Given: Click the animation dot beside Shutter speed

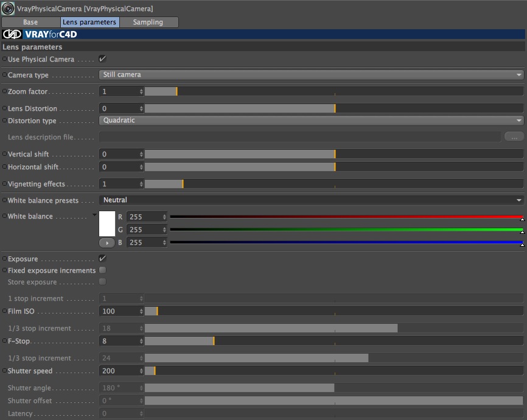Looking at the screenshot, I should click(x=5, y=371).
